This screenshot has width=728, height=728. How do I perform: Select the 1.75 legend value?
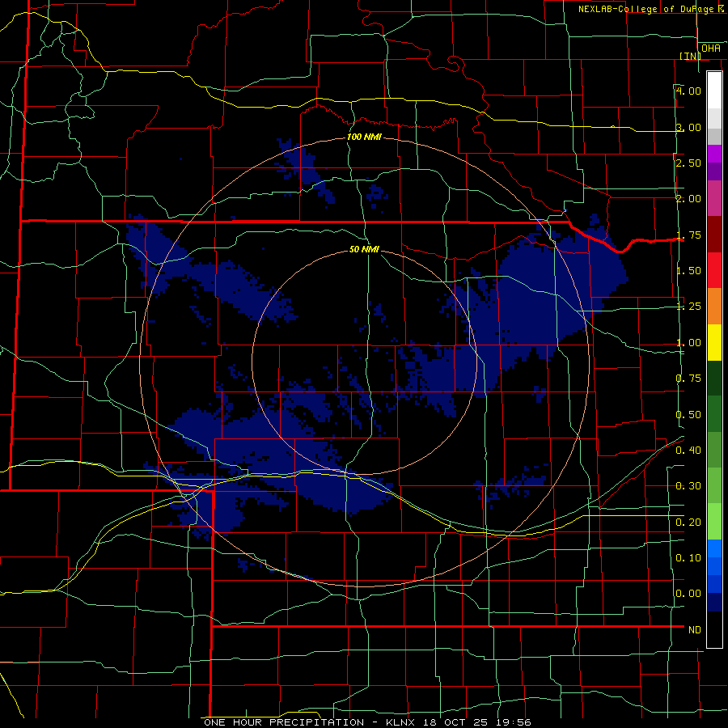pos(688,235)
